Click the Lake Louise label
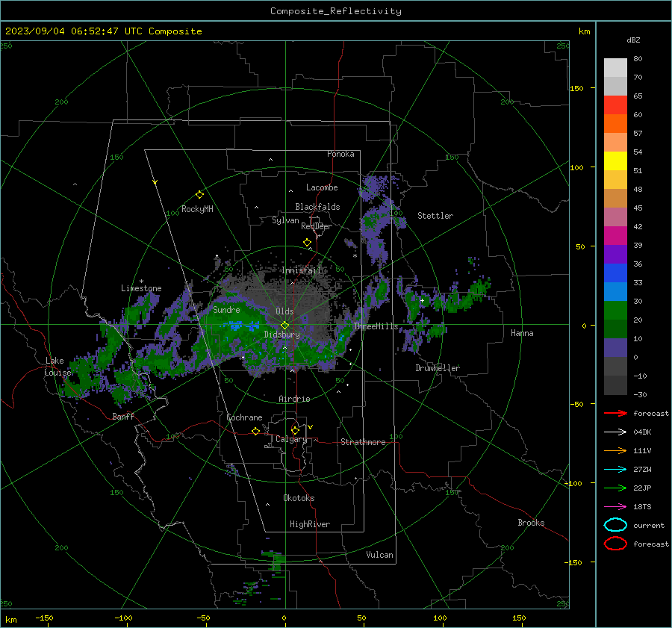This screenshot has height=628, width=672. coord(57,367)
